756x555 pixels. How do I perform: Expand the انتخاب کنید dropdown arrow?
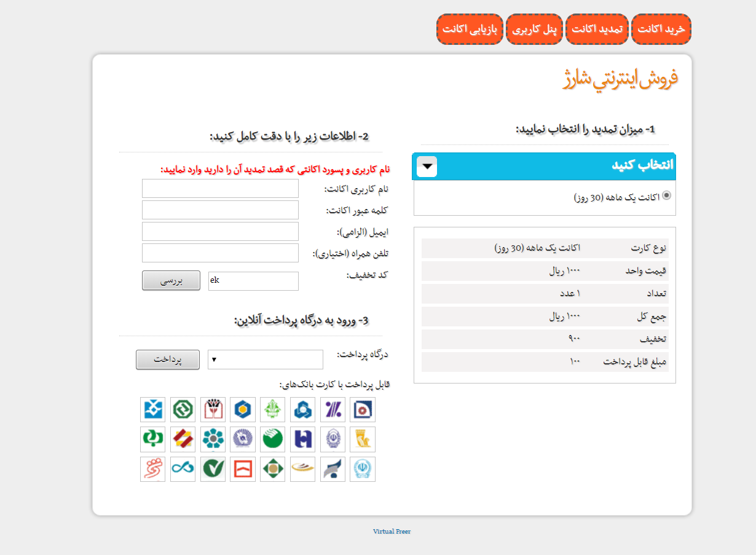click(427, 166)
